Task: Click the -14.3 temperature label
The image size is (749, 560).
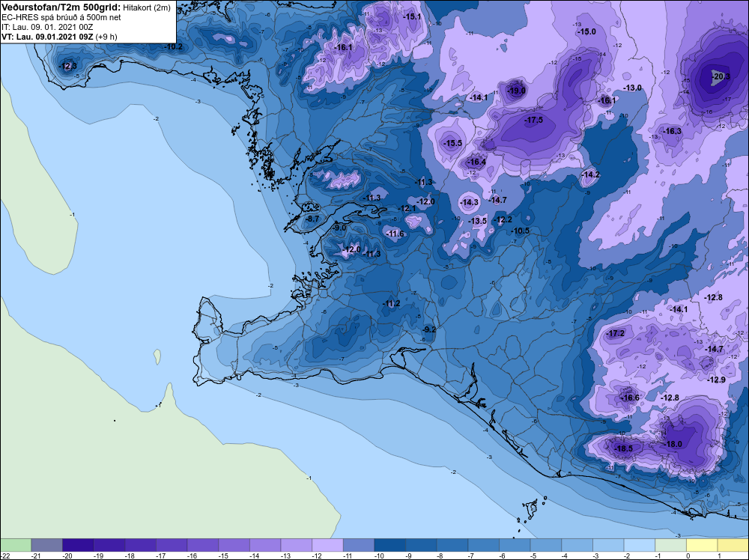Action: tap(469, 202)
